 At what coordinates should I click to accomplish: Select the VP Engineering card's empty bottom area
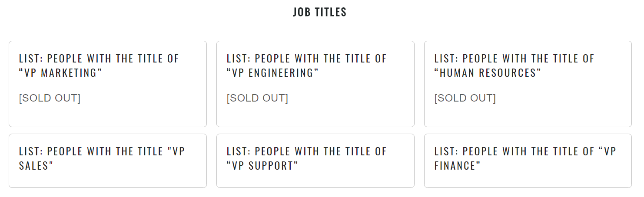[x=315, y=115]
